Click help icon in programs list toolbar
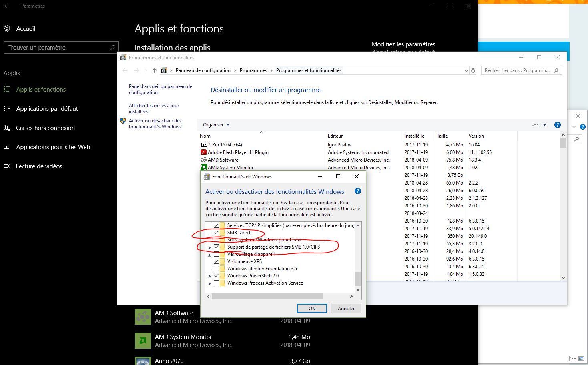This screenshot has width=588, height=365. pos(557,125)
